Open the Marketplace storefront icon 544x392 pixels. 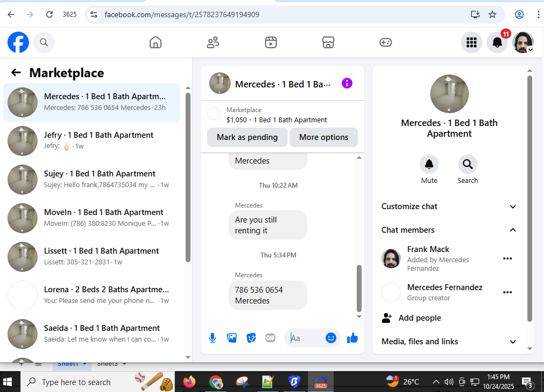pyautogui.click(x=328, y=42)
